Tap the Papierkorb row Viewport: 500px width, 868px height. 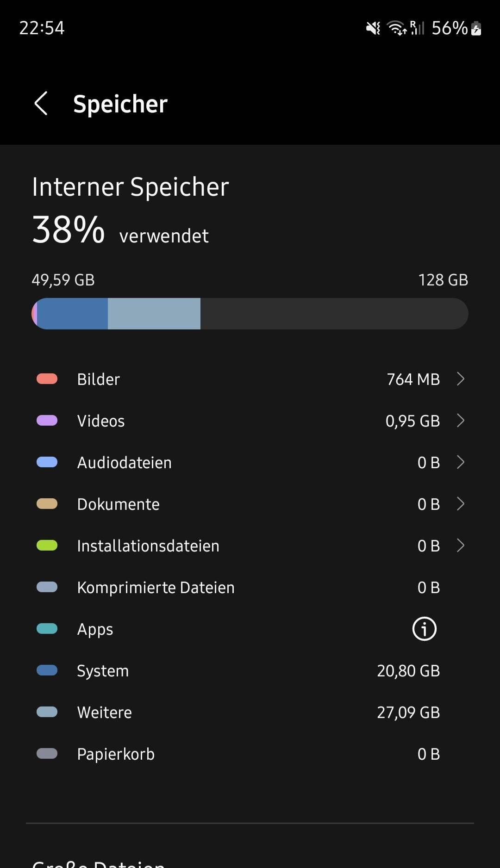click(x=250, y=754)
